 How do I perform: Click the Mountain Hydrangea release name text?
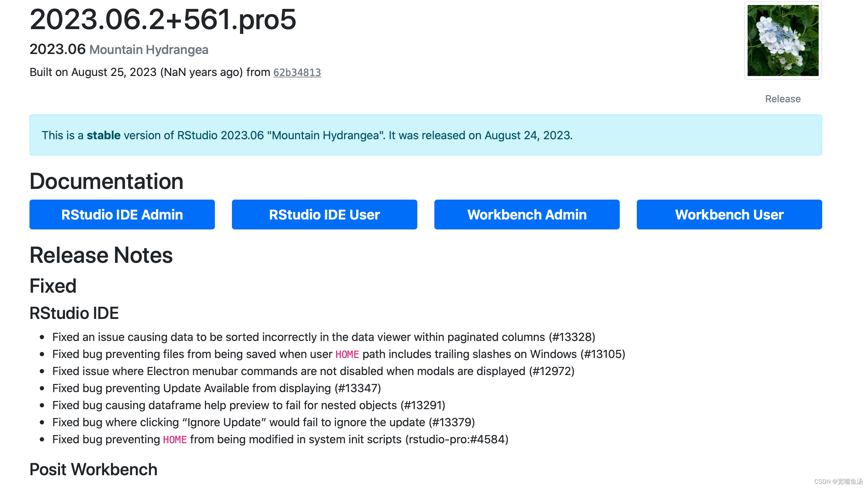[149, 50]
